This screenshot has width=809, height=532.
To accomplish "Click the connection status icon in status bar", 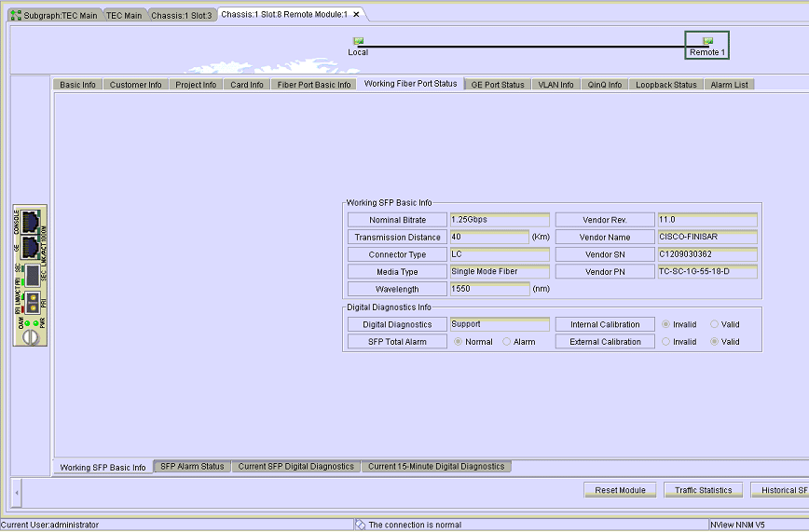I will click(x=360, y=525).
